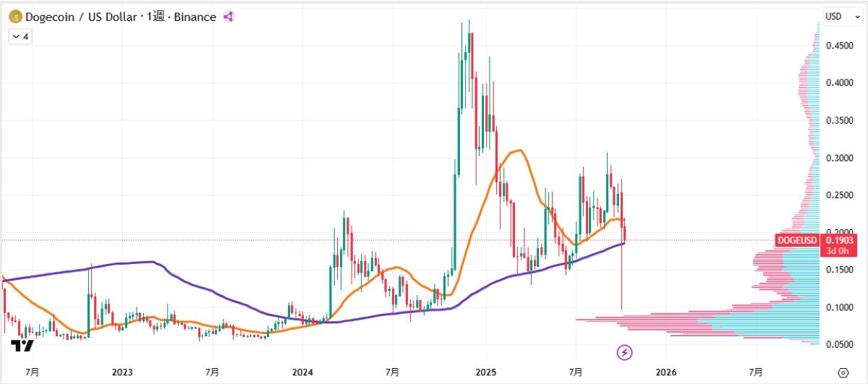Click the 0.4000 price axis label
The width and height of the screenshot is (868, 384).
(x=838, y=83)
